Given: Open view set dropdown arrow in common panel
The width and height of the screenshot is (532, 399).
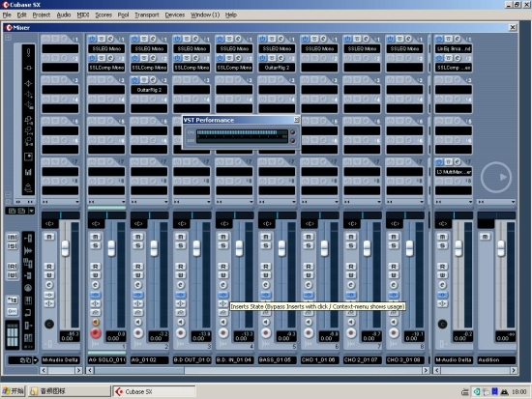Looking at the screenshot, I should pyautogui.click(x=31, y=211).
